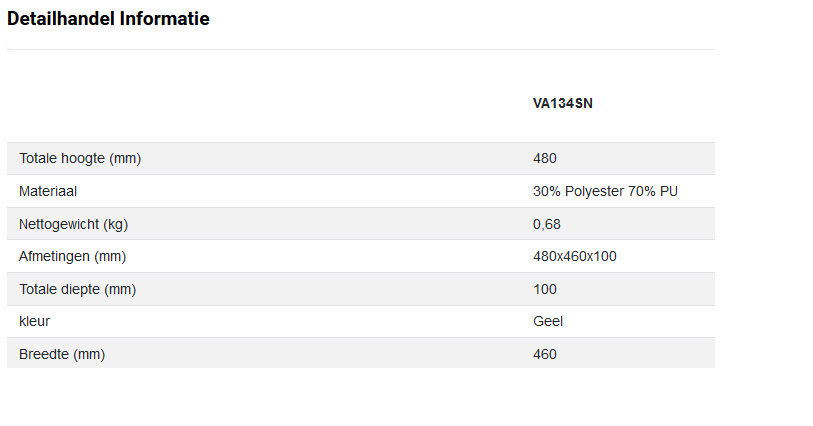
Task: Click the 'Breedte (mm)' row label
Action: (62, 354)
